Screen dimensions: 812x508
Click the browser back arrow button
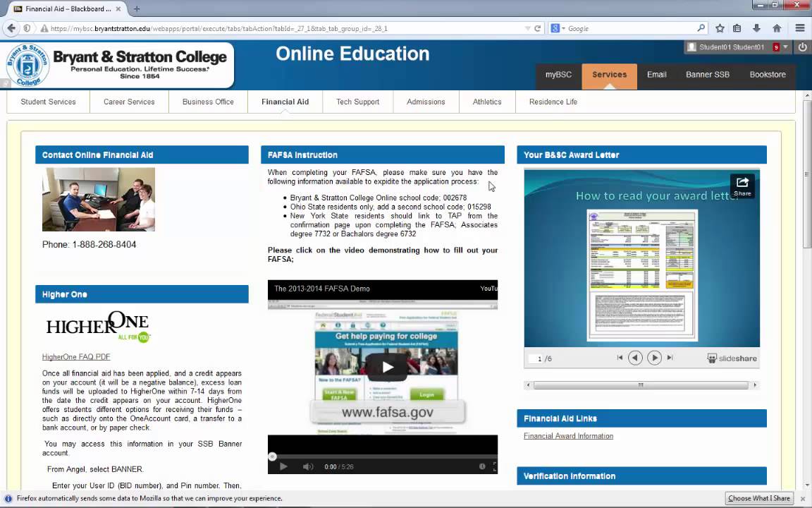[11, 28]
